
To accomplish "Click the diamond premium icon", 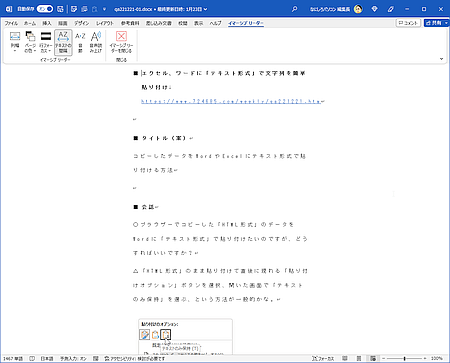I will (374, 9).
